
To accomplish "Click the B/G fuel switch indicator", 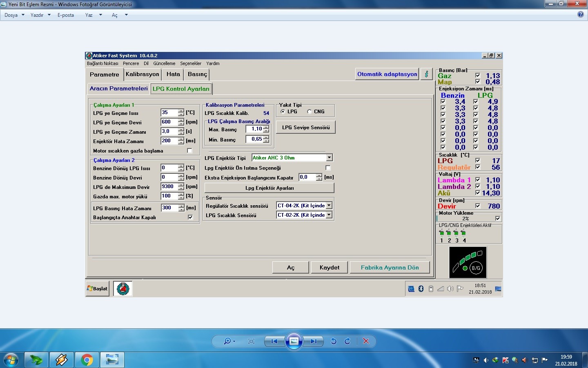I will [x=476, y=268].
